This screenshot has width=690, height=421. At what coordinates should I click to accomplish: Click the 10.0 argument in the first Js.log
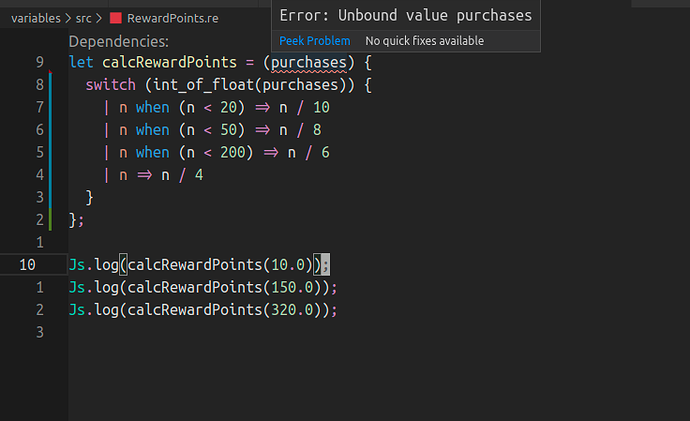[289, 264]
